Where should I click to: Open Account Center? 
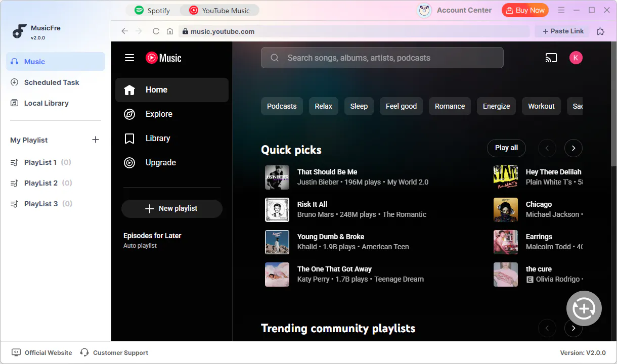pos(454,10)
